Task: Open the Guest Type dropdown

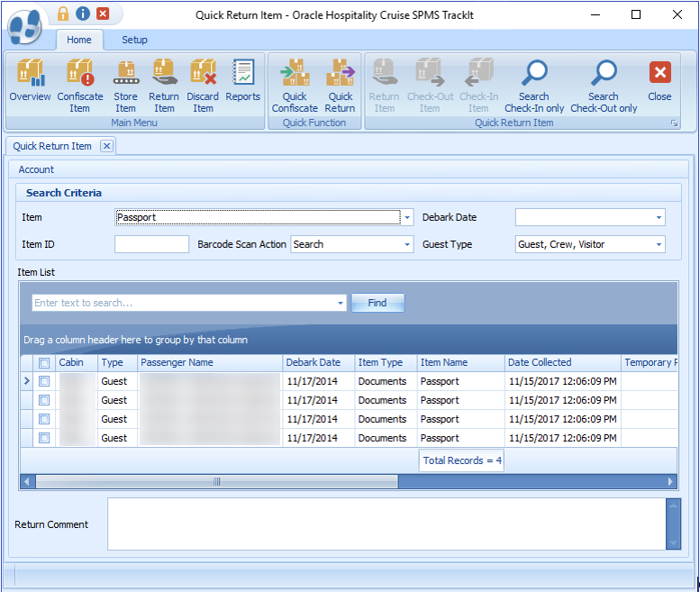Action: tap(659, 244)
